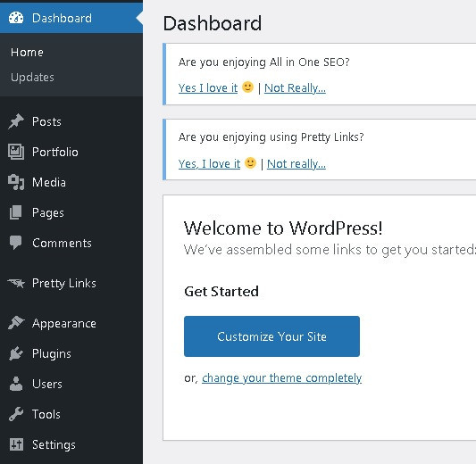Click the Pretty Links star icon

(x=16, y=283)
